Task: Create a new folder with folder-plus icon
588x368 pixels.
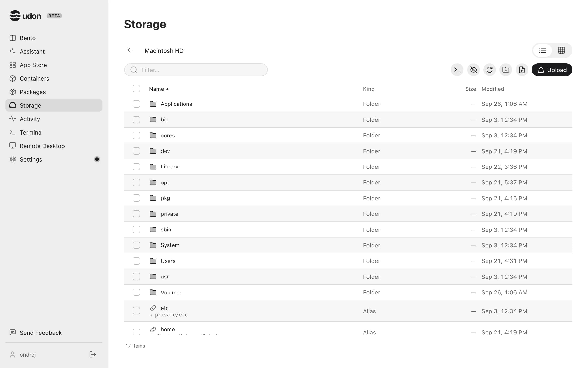Action: (x=506, y=70)
